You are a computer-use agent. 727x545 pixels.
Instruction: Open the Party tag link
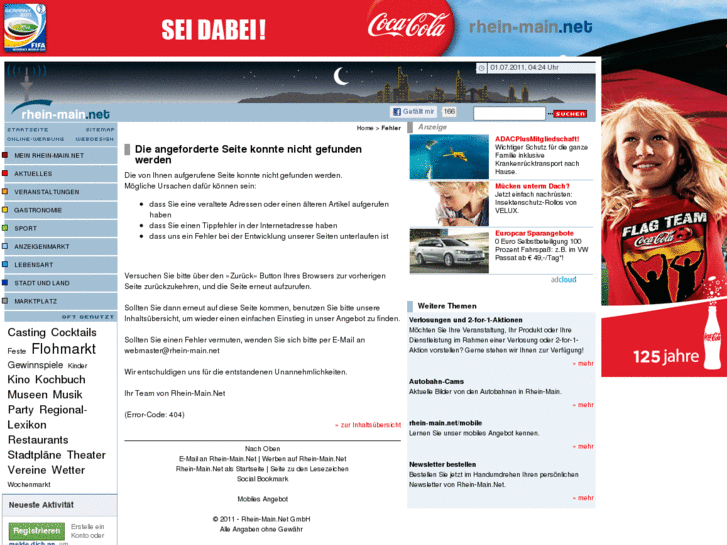pyautogui.click(x=21, y=410)
